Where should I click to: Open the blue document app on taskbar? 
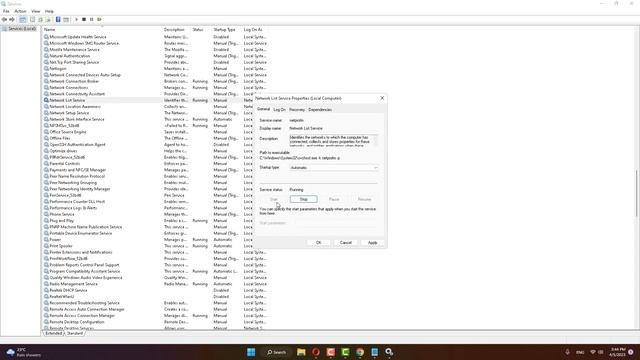tap(375, 352)
